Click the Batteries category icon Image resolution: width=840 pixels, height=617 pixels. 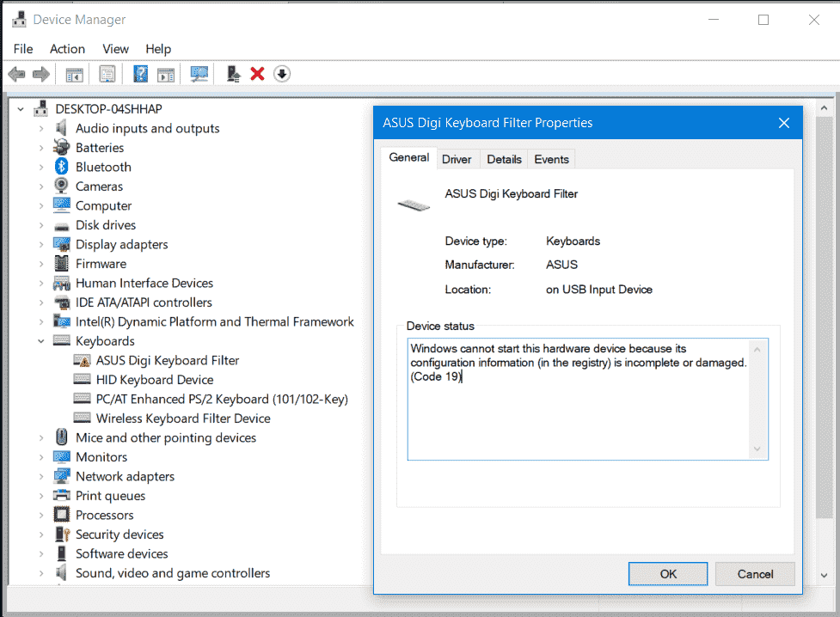coord(62,147)
